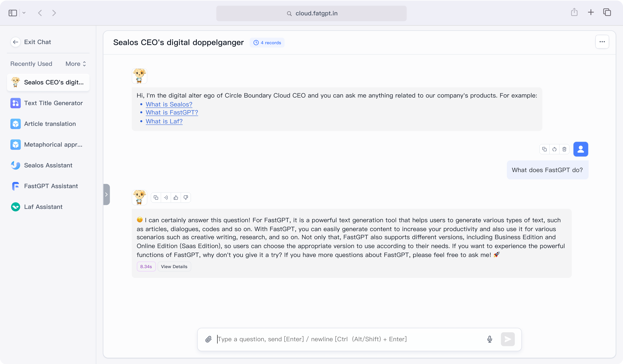Attach a file with paperclip
Image resolution: width=623 pixels, height=364 pixels.
208,339
